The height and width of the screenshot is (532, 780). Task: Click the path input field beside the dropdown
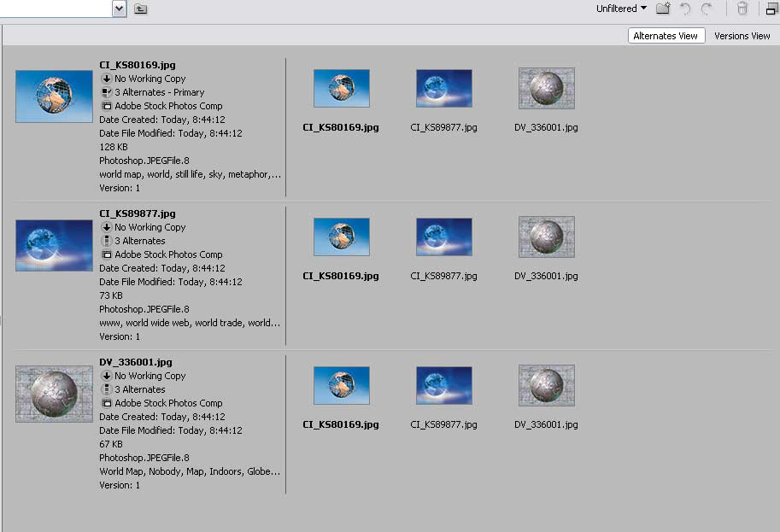[x=56, y=9]
